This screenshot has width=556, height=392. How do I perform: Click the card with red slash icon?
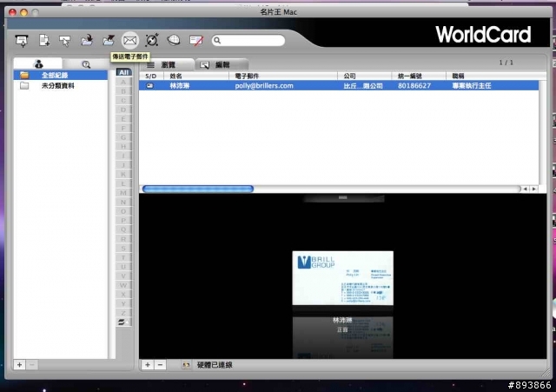click(x=196, y=41)
